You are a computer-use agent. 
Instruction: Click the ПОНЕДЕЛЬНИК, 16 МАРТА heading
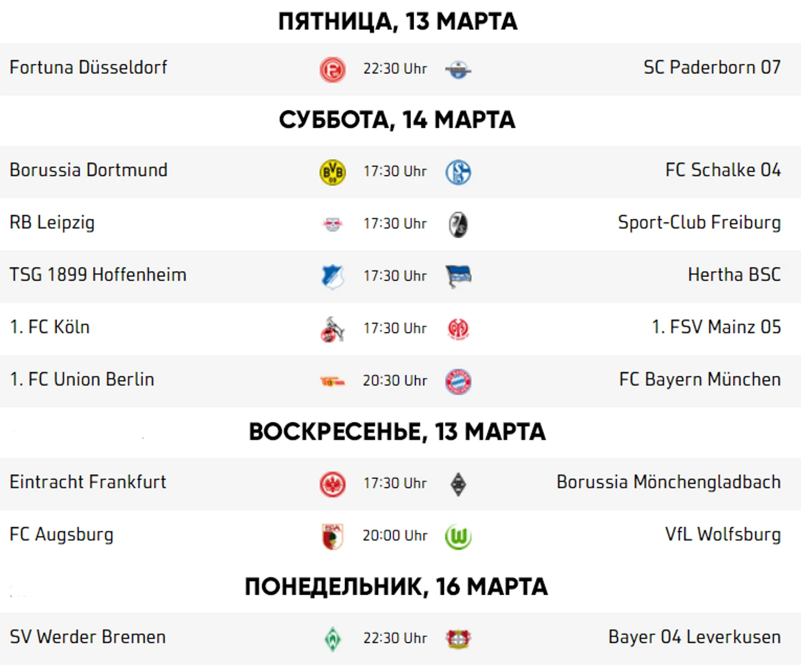click(396, 587)
